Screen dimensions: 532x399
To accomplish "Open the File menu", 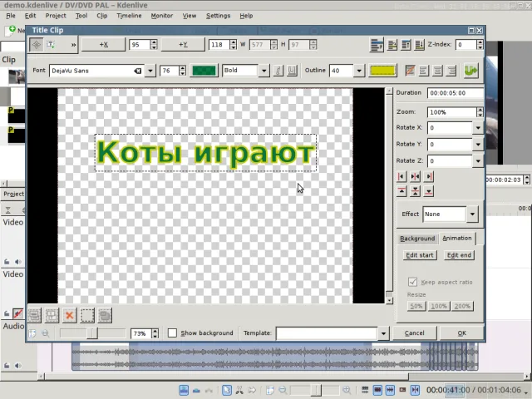I will [x=11, y=16].
